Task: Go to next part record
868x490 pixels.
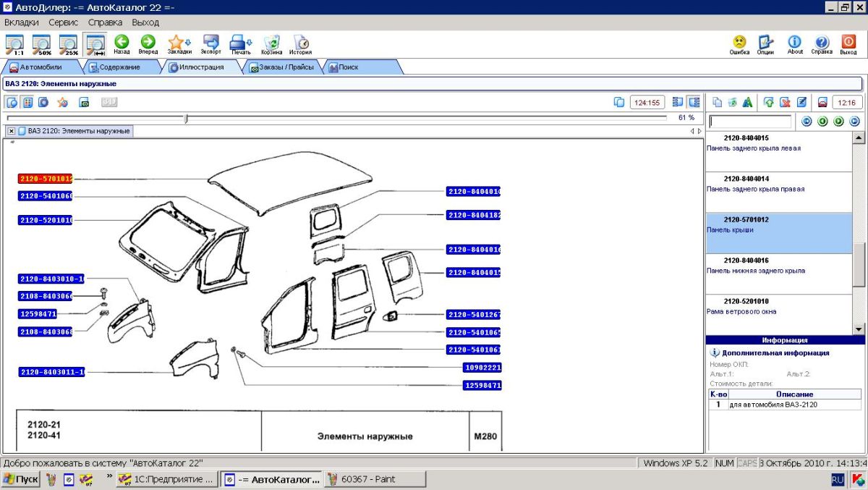Action: [x=838, y=122]
